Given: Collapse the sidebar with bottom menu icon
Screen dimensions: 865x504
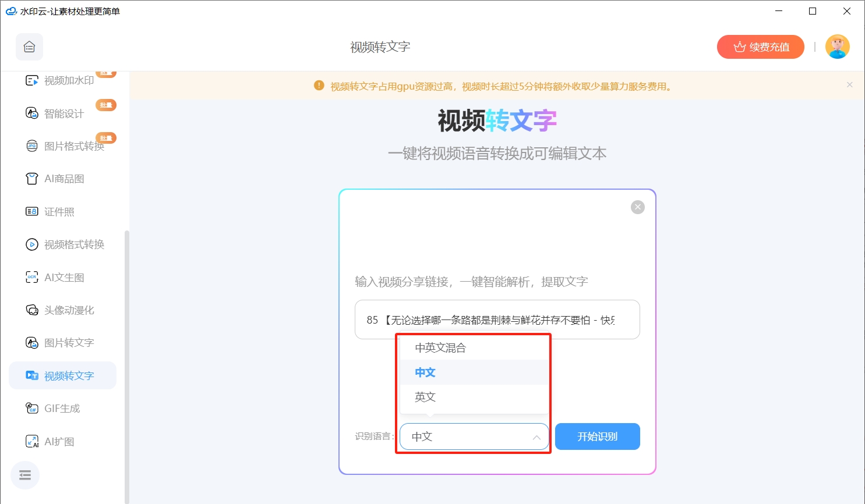Looking at the screenshot, I should point(25,475).
